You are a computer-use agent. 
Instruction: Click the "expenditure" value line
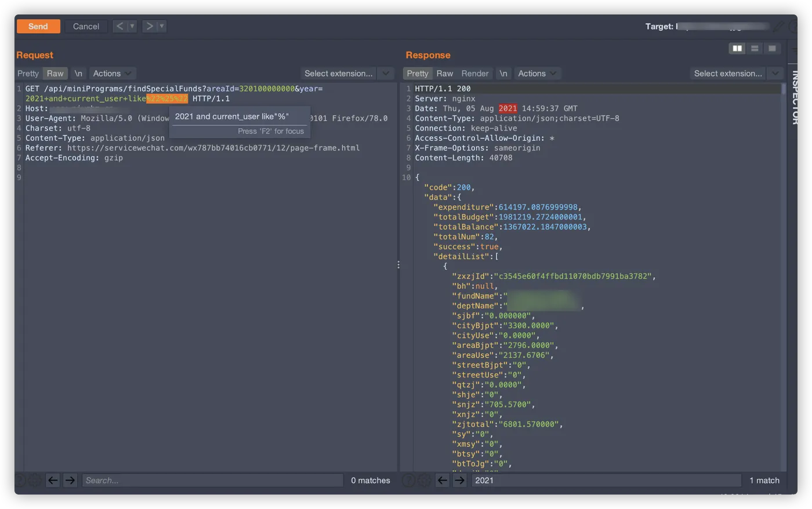coord(507,207)
